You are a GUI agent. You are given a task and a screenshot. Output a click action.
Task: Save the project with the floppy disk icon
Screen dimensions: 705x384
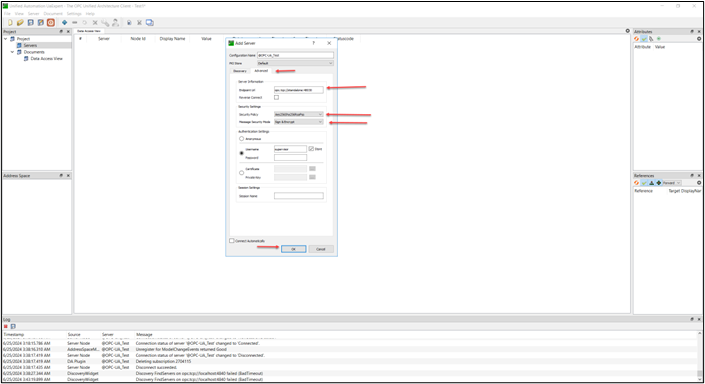coord(31,22)
